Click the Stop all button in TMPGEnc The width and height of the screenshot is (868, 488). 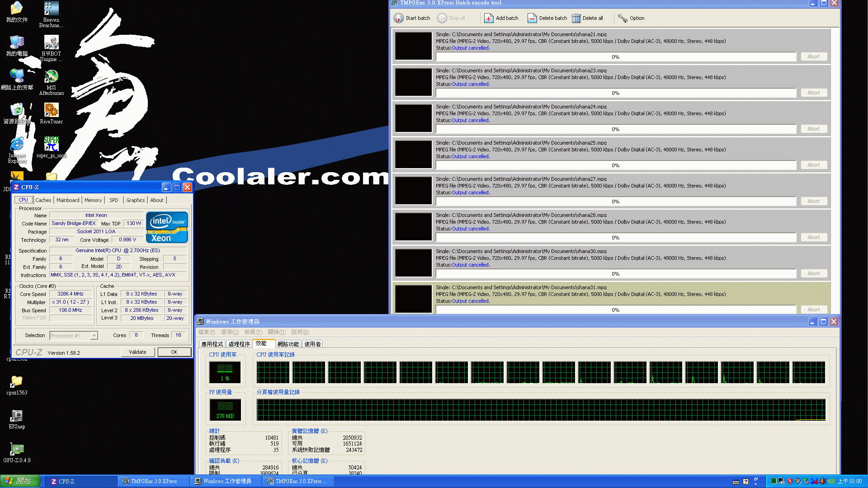click(454, 18)
